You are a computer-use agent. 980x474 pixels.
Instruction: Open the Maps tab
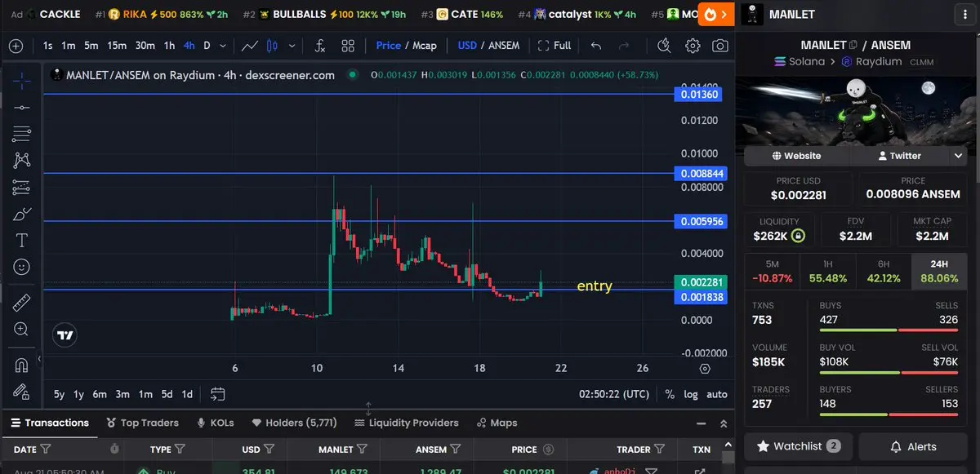pos(497,423)
